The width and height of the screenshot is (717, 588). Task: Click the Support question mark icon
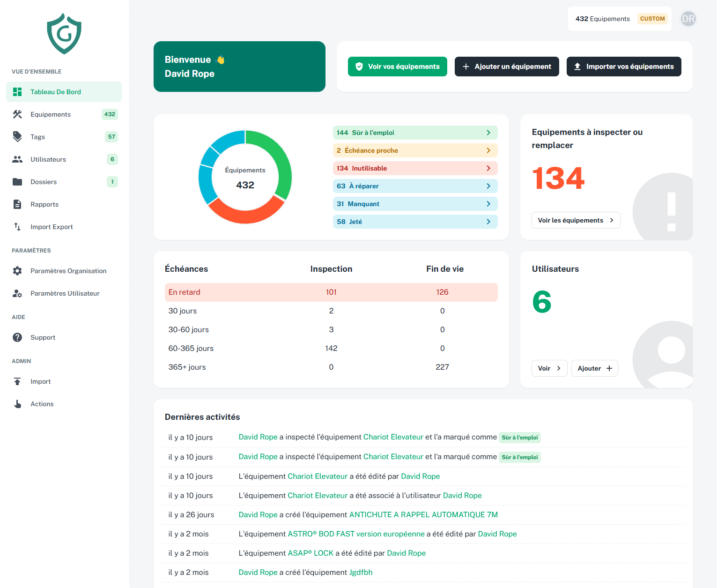click(x=17, y=337)
